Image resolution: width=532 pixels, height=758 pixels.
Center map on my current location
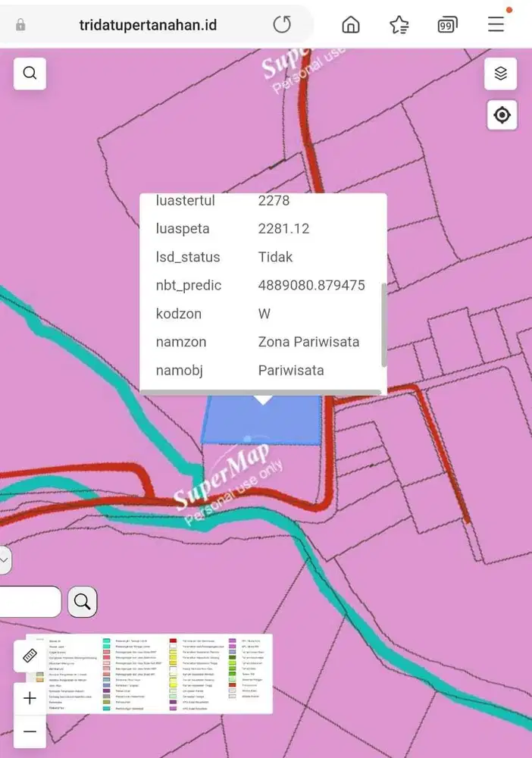(x=501, y=115)
